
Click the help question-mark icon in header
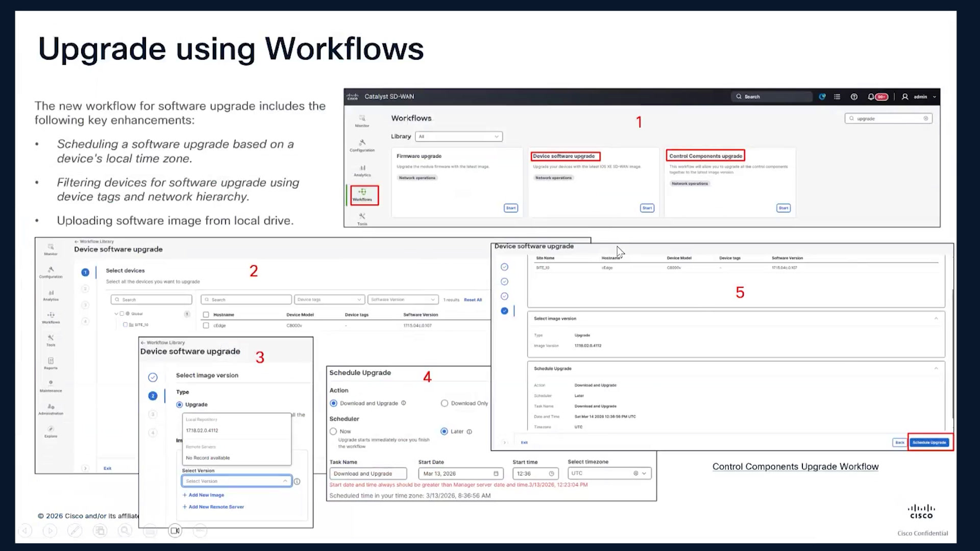(x=854, y=96)
